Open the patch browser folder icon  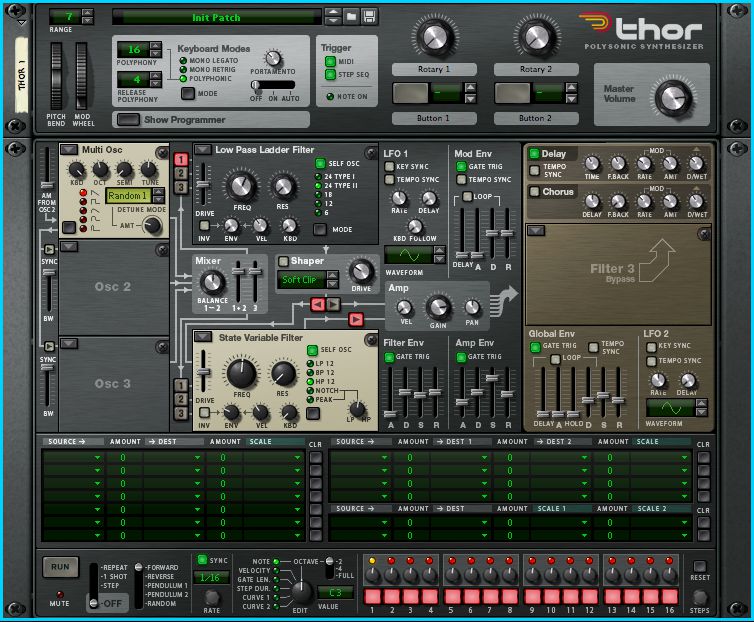(x=352, y=17)
